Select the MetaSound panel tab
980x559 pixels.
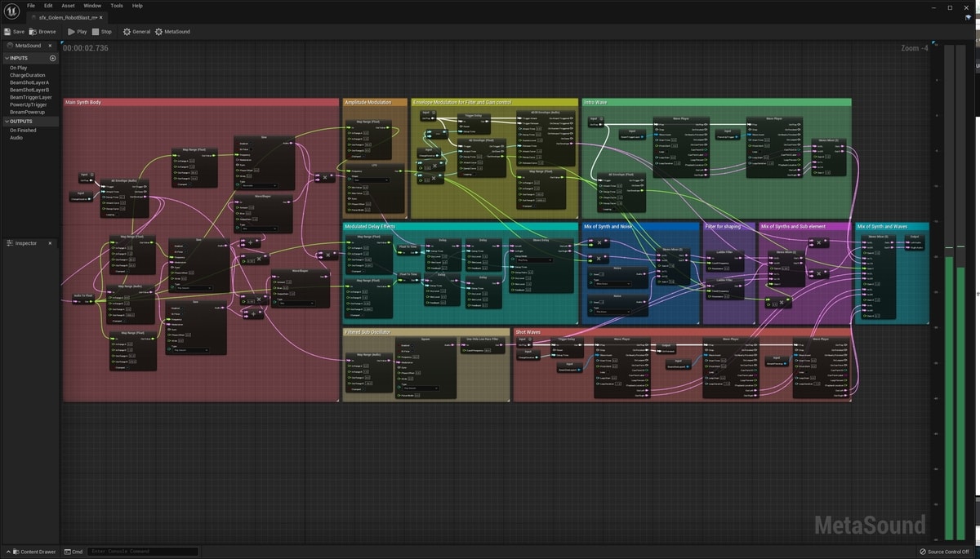point(28,46)
